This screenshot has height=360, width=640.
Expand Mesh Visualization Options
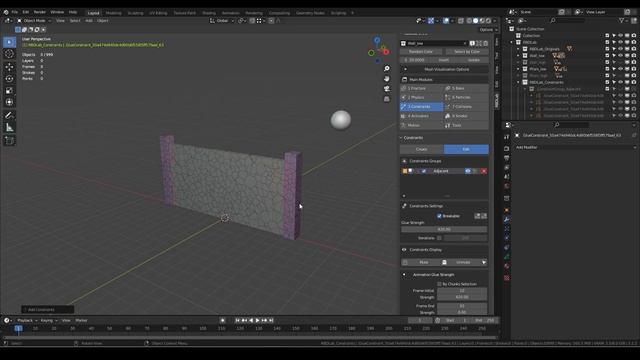pos(444,69)
